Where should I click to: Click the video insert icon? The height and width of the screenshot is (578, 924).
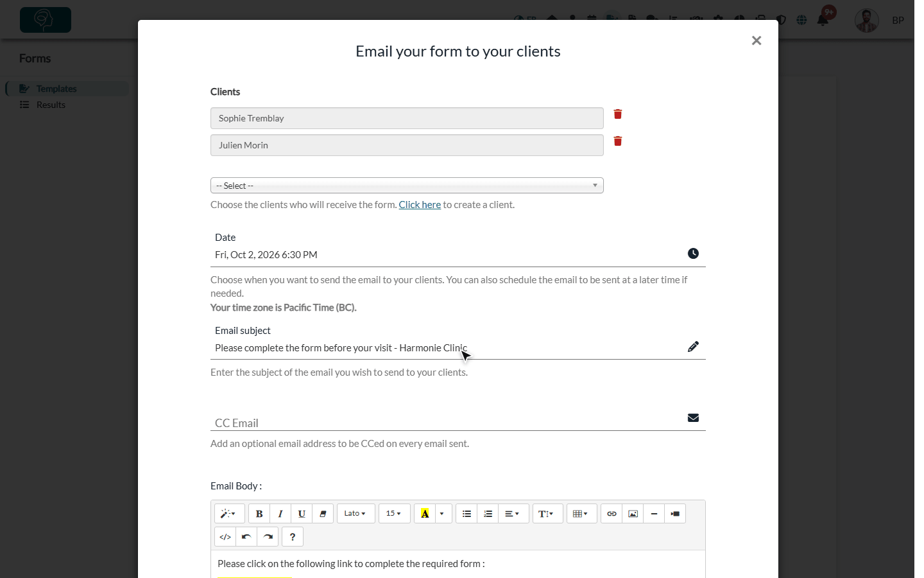(675, 514)
